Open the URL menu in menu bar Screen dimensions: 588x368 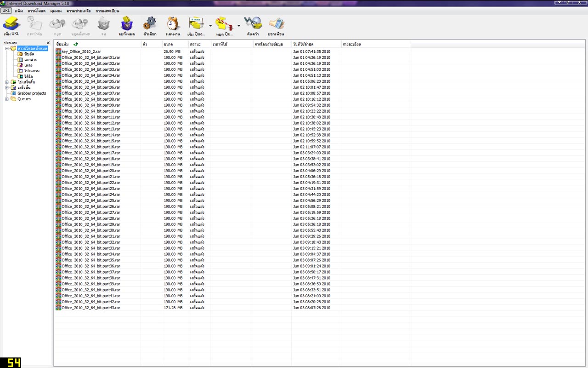[6, 11]
